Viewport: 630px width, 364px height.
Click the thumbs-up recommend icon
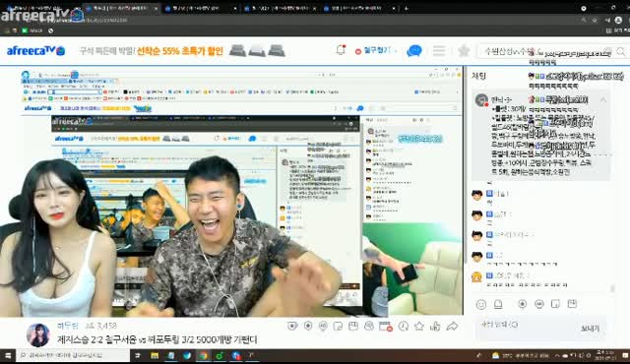435,326
